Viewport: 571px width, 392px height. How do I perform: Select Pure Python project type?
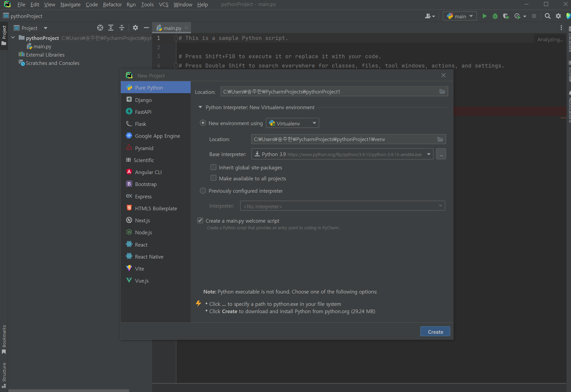[x=156, y=88]
